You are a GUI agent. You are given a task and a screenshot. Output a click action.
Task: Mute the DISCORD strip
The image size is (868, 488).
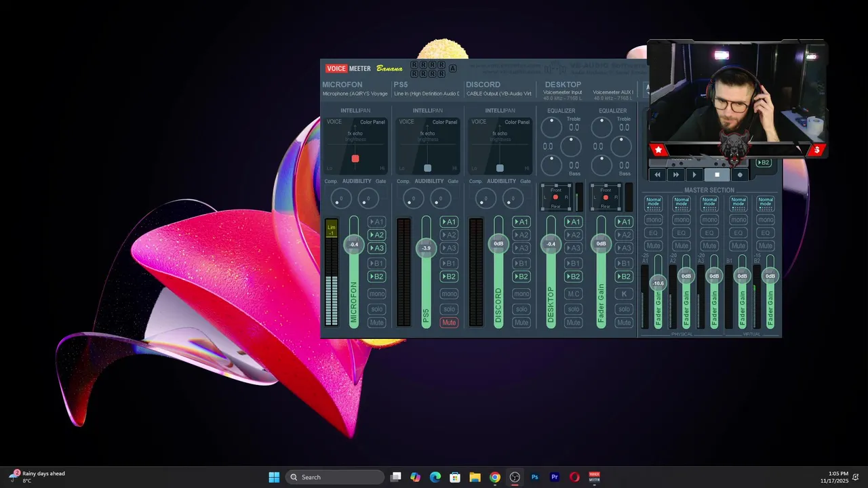(521, 323)
